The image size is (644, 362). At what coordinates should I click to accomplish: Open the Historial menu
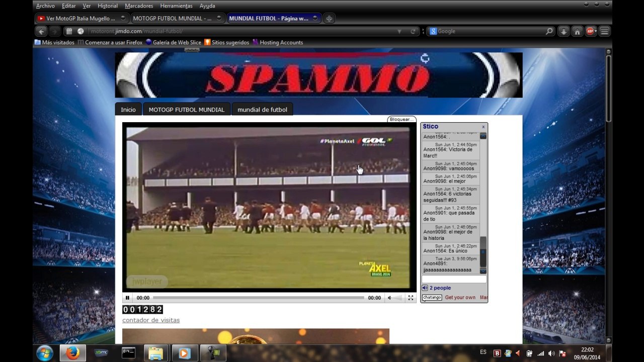click(108, 6)
